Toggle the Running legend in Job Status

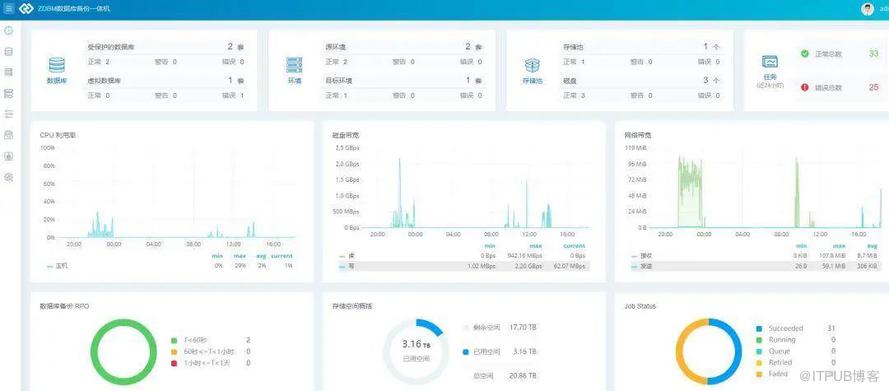pyautogui.click(x=776, y=339)
